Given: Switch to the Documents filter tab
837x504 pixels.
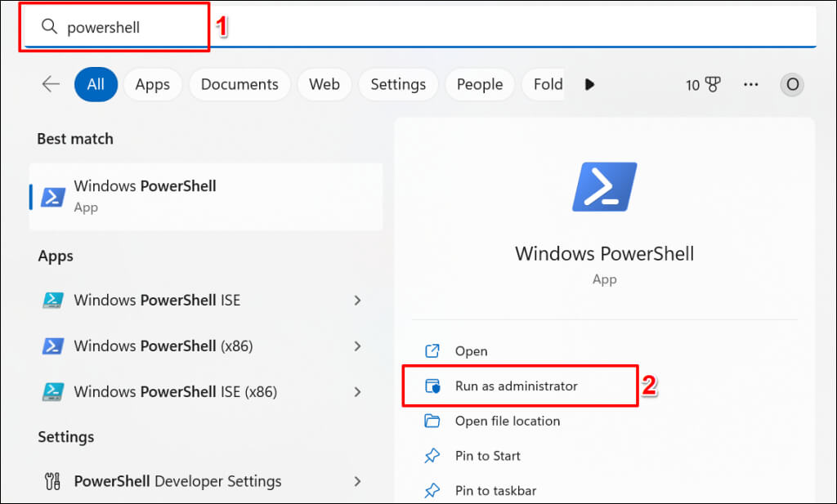Looking at the screenshot, I should [x=239, y=84].
